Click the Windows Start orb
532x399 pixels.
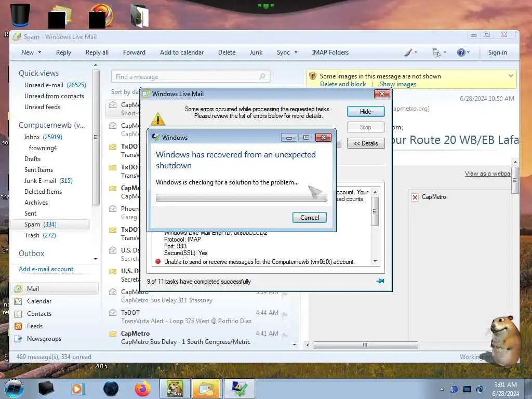(x=14, y=389)
